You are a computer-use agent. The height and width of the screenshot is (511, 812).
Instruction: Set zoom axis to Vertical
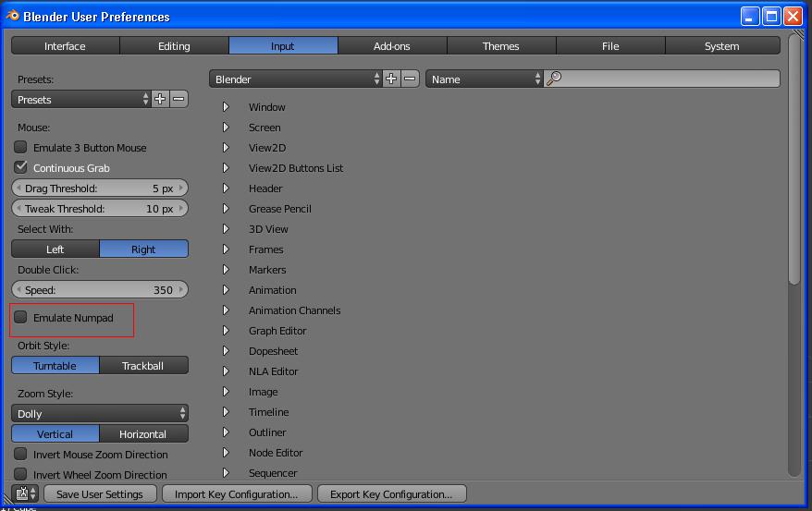tap(55, 433)
